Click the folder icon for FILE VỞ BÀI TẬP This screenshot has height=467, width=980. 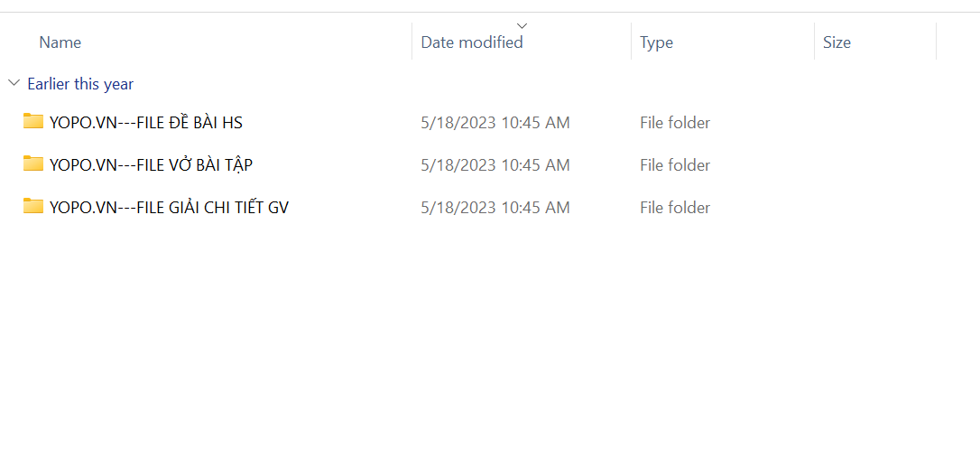33,164
